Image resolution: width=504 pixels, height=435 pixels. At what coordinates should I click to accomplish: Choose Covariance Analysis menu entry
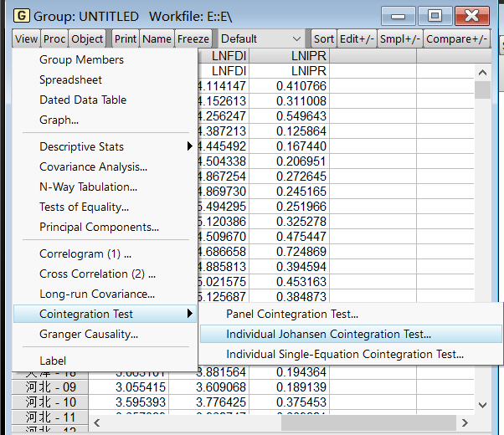(93, 167)
